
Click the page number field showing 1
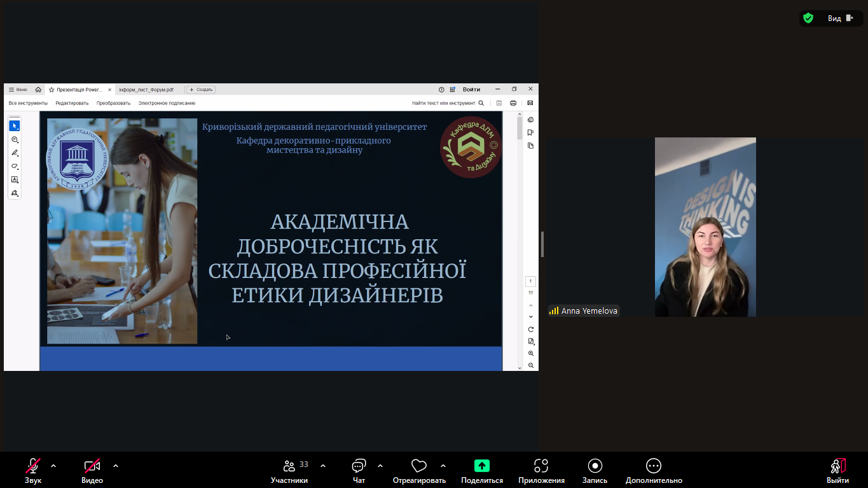[x=530, y=281]
